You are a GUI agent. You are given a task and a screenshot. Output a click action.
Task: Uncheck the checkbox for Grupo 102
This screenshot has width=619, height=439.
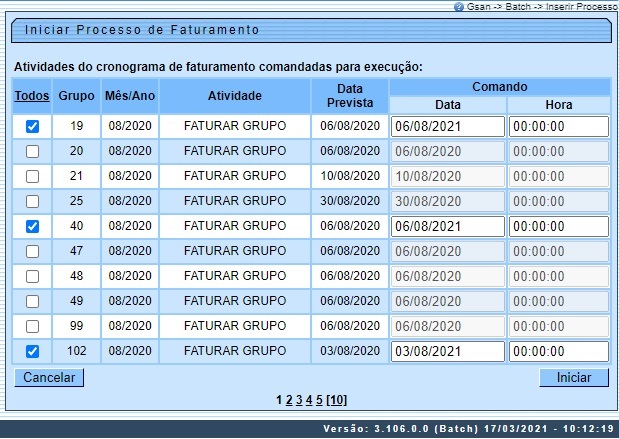32,352
